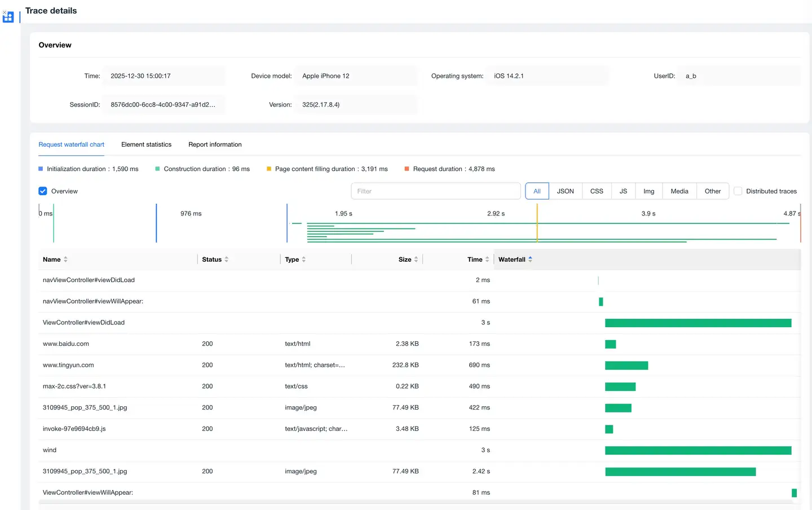Filter requests by Img type
Image resolution: width=812 pixels, height=510 pixels.
point(648,191)
